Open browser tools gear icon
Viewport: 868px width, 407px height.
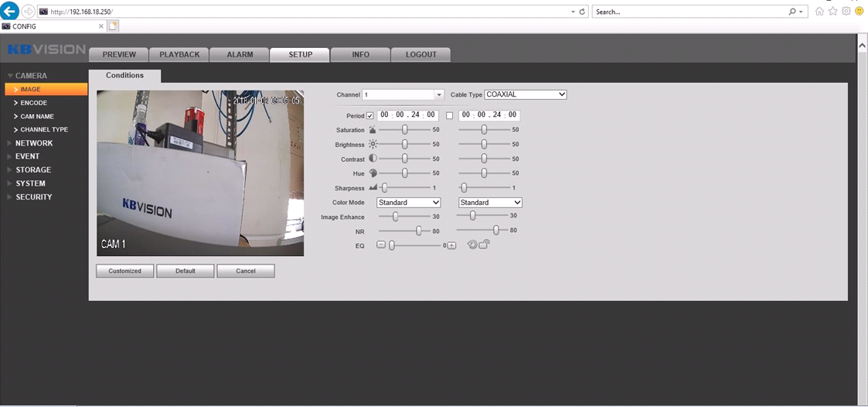point(846,12)
